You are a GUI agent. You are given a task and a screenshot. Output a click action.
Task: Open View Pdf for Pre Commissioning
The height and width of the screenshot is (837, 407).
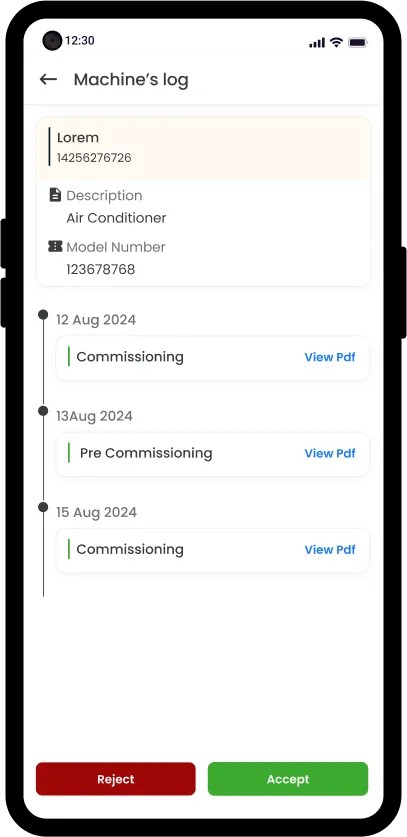[330, 453]
